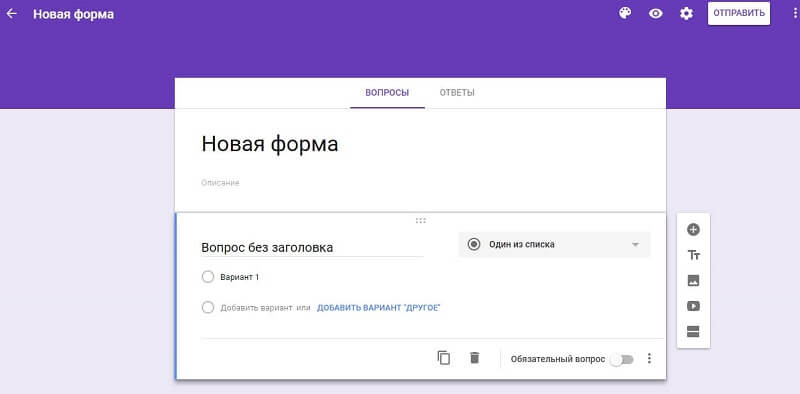Add title and description (Tт icon)
The height and width of the screenshot is (394, 800).
point(693,255)
